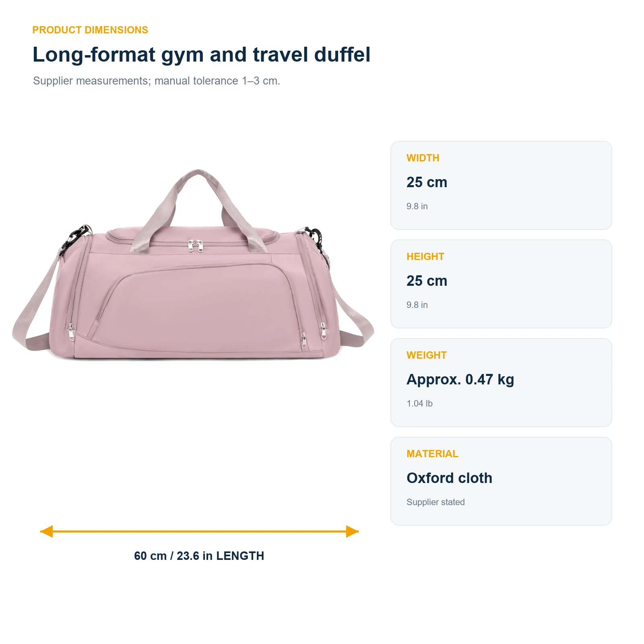Click the pink duffel bag product image

pos(193,264)
